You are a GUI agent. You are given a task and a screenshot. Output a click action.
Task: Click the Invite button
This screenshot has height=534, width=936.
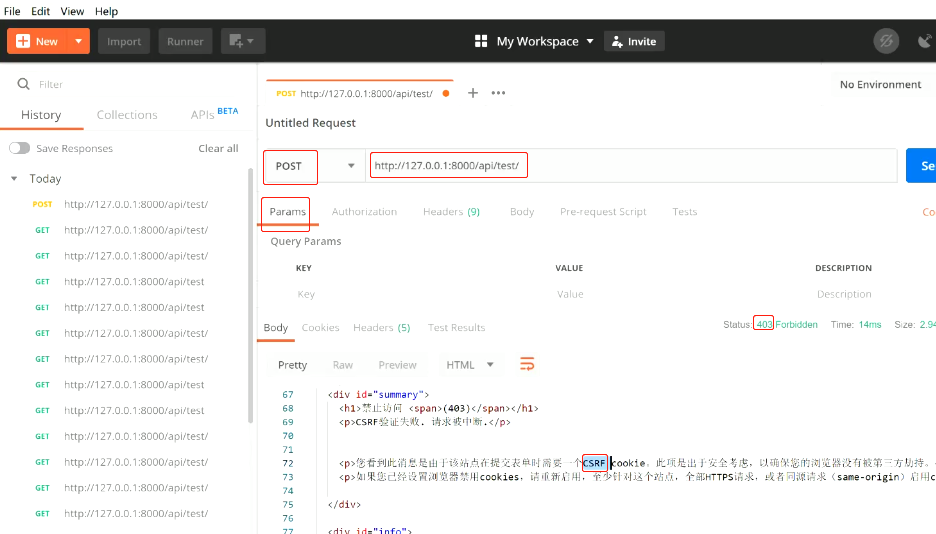634,41
